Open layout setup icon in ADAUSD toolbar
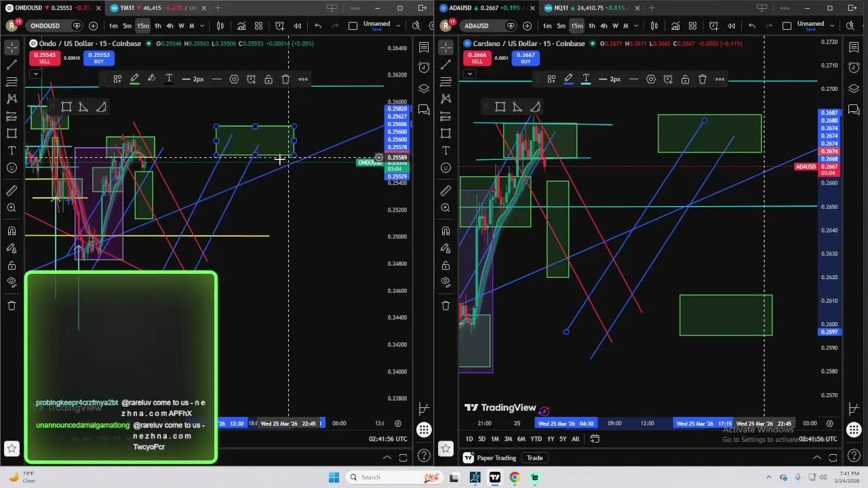 click(787, 26)
